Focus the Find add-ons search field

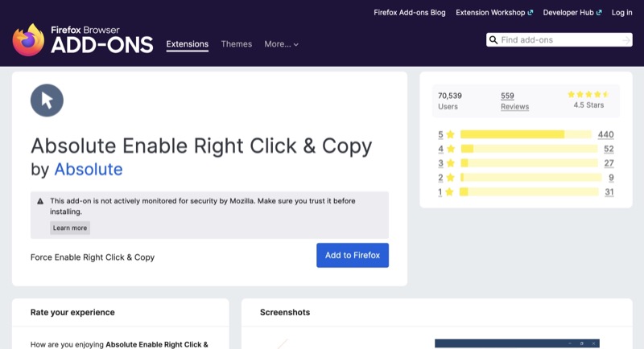[x=559, y=39]
